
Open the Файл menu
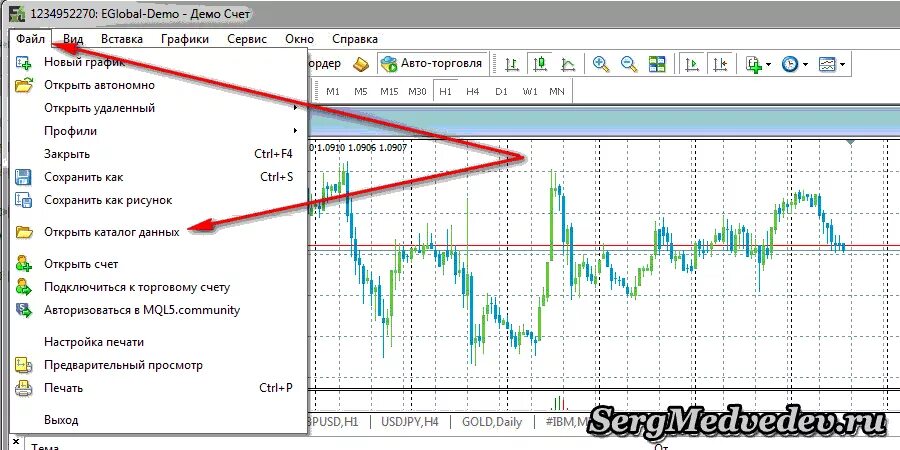pos(30,39)
